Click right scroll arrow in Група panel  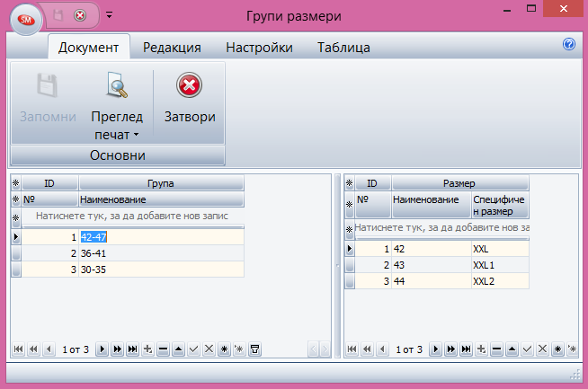pos(325,349)
